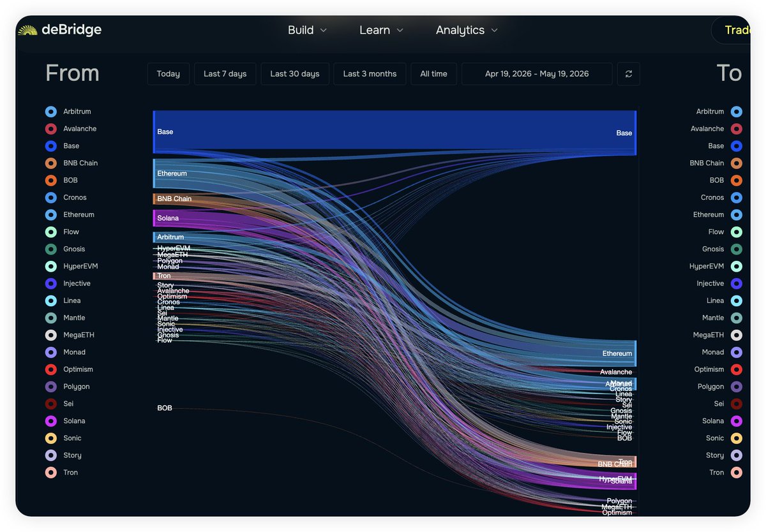This screenshot has width=766, height=532.
Task: Click the BOB source label in chart
Action: pyautogui.click(x=165, y=408)
